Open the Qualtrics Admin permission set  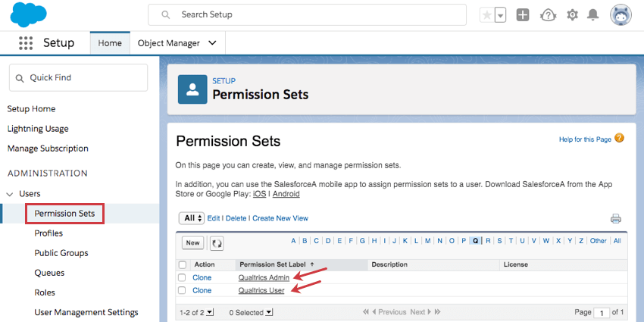[264, 277]
